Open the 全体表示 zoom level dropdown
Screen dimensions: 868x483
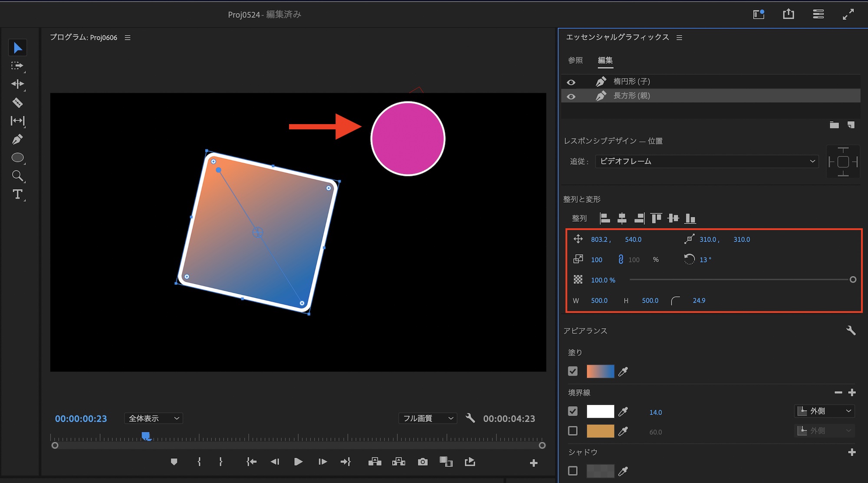point(154,418)
